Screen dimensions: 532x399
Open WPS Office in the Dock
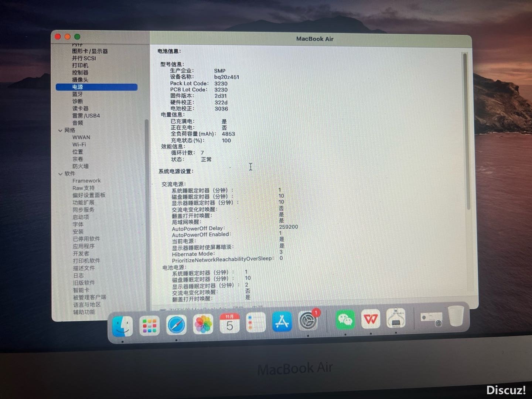[371, 318]
